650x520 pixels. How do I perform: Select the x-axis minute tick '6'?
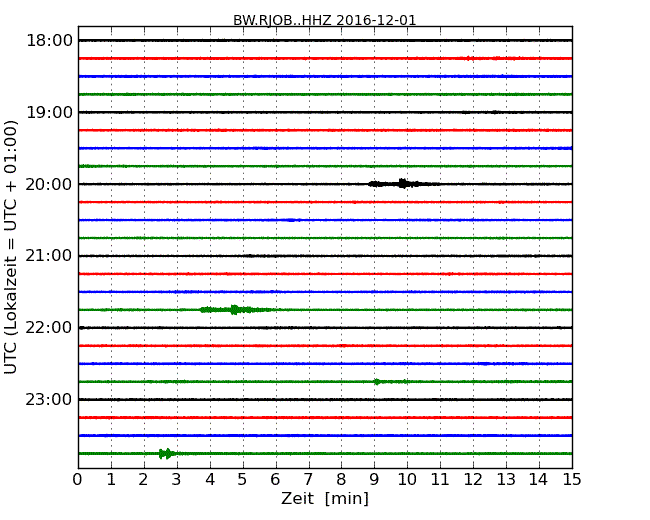pyautogui.click(x=276, y=480)
